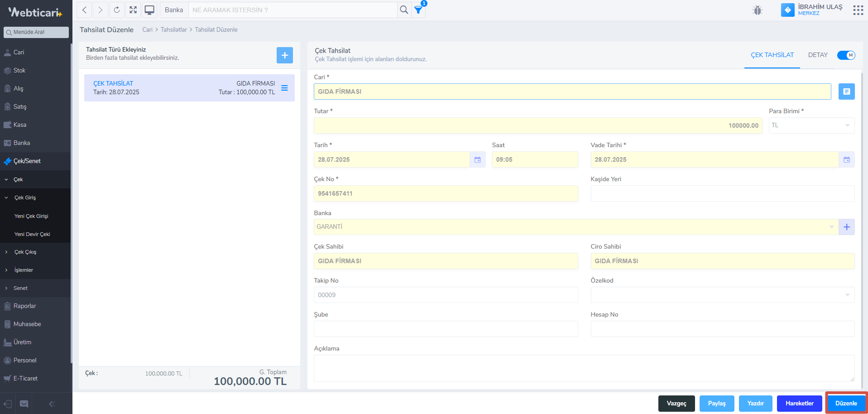Click the blue plus to add tahsilat type
The width and height of the screenshot is (868, 414).
[284, 55]
